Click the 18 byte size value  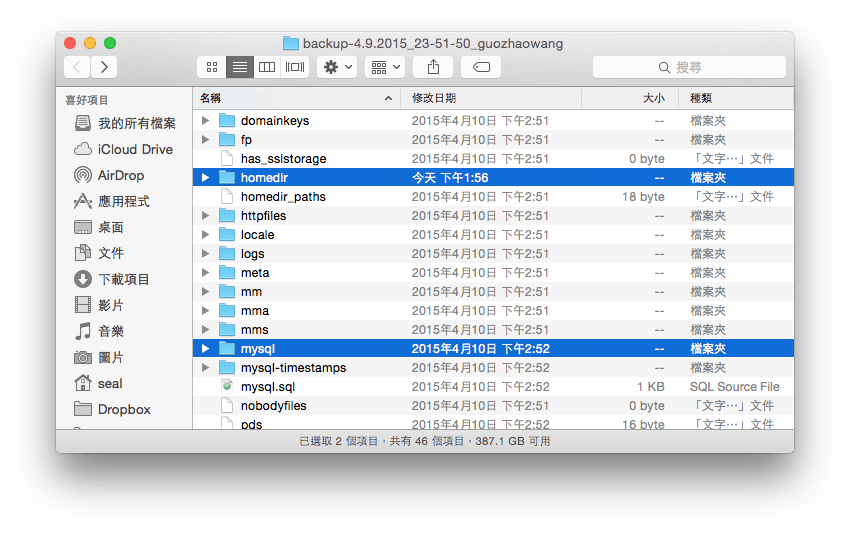[643, 197]
